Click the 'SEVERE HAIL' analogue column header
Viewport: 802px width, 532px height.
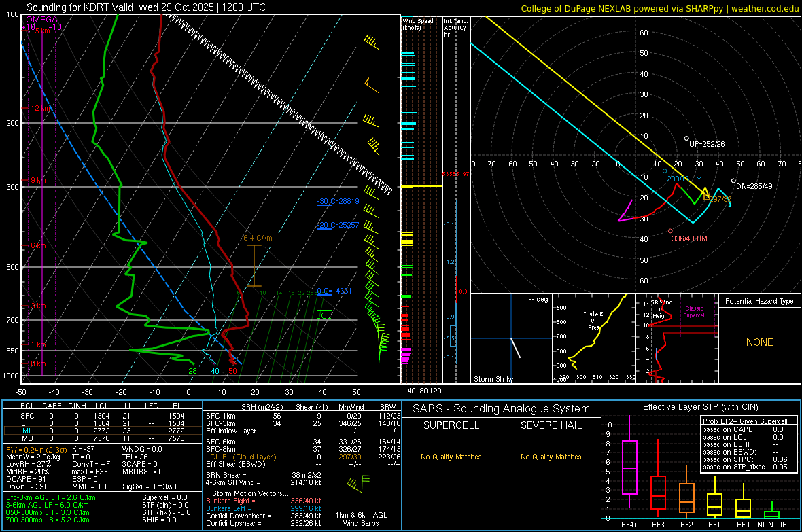(551, 425)
